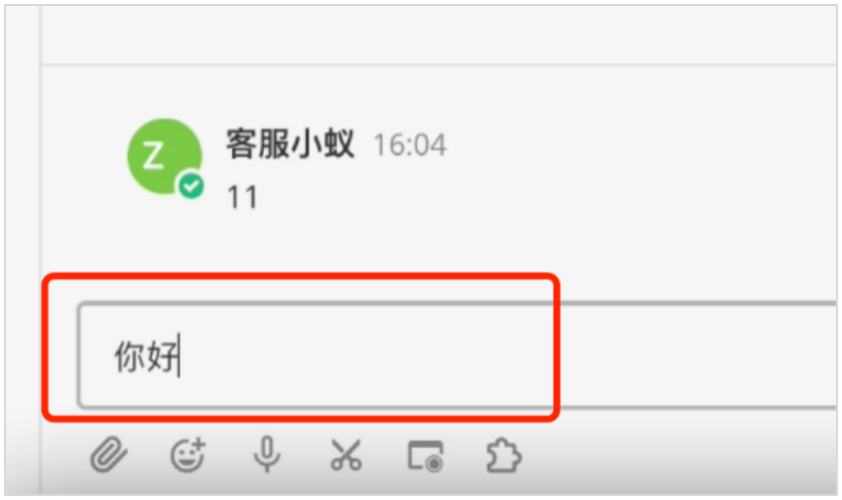Click the header area above the divider line
The width and height of the screenshot is (842, 500).
click(x=438, y=35)
